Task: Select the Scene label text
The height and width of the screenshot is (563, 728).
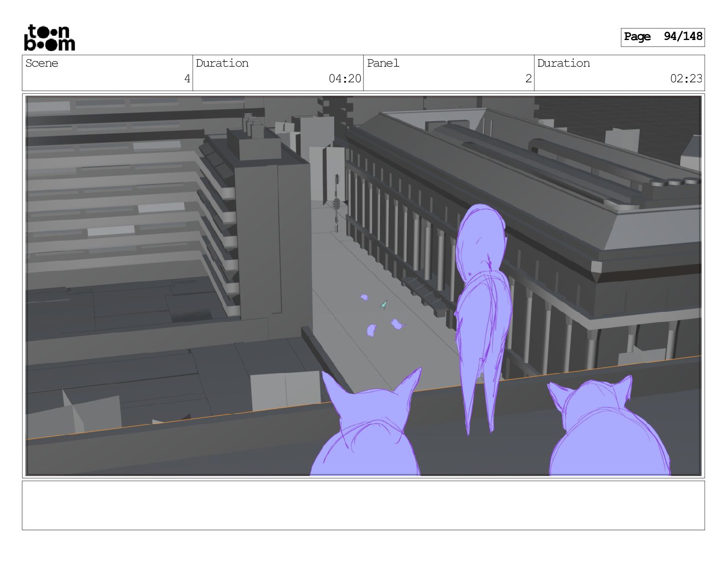Action: pos(42,63)
